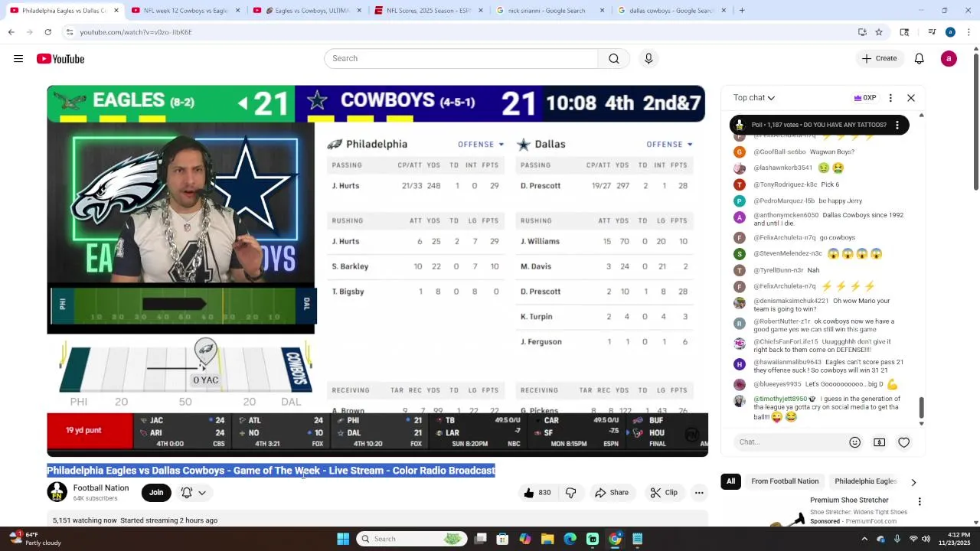Open the chat emoji picker
Viewport: 980px width, 551px height.
point(854,442)
